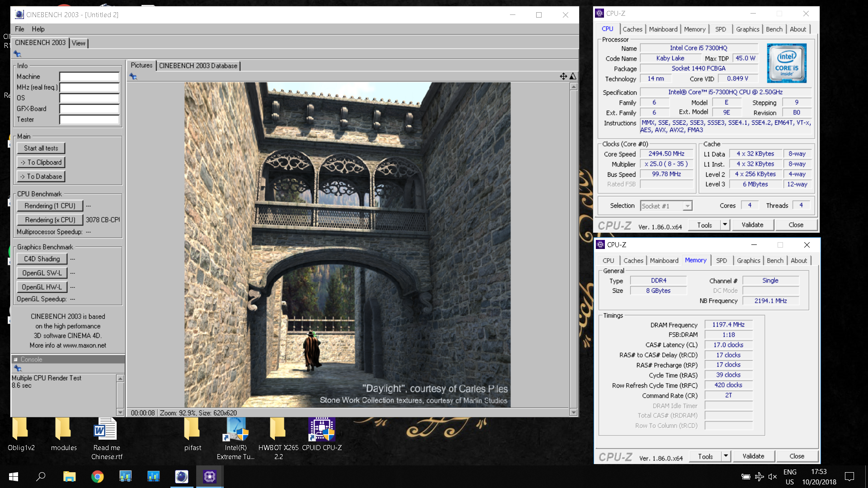868x488 pixels.
Task: Open Read me Chinese.rtf document icon
Action: tap(107, 438)
